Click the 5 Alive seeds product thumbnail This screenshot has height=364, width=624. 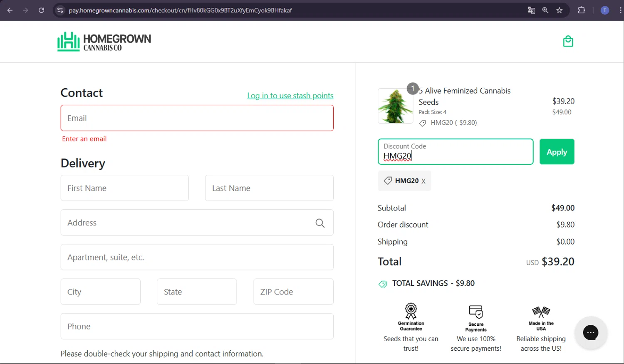pos(396,106)
